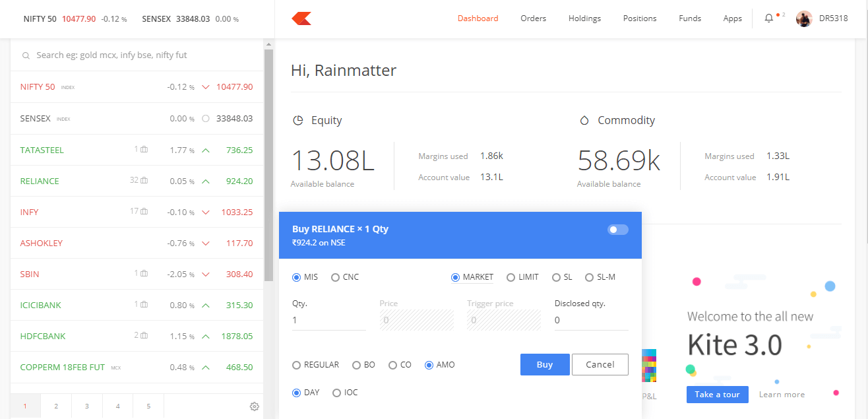Click the down arrow on ASHOKLEY row

tap(206, 243)
